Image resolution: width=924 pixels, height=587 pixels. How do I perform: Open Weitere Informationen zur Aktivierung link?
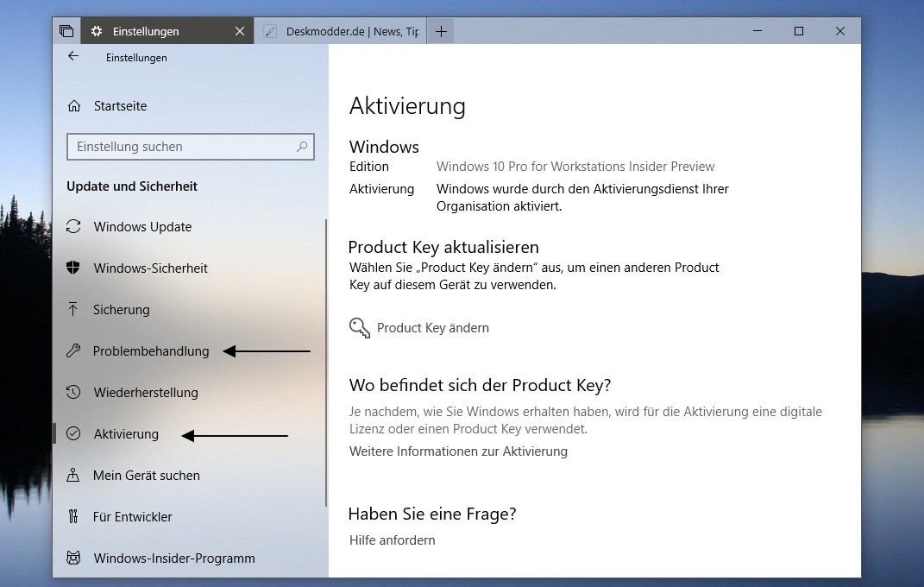click(x=458, y=451)
